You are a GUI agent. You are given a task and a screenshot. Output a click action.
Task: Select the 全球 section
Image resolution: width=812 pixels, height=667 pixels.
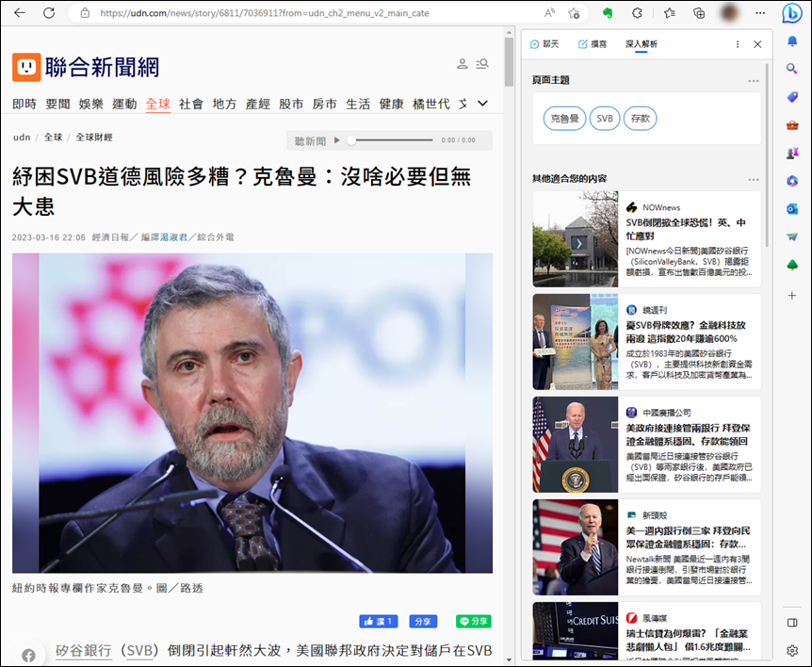[x=158, y=104]
